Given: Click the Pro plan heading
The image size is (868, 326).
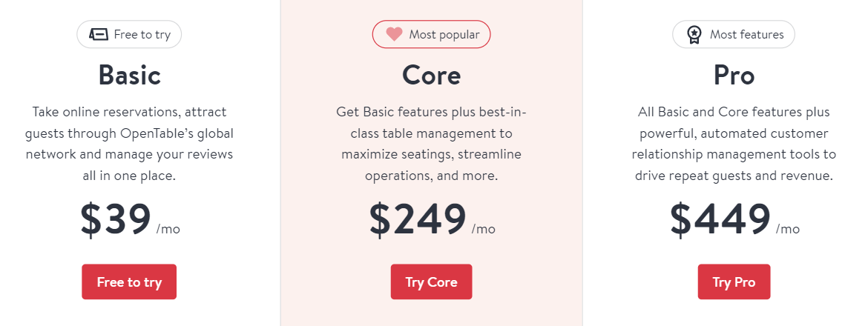Looking at the screenshot, I should coord(734,75).
